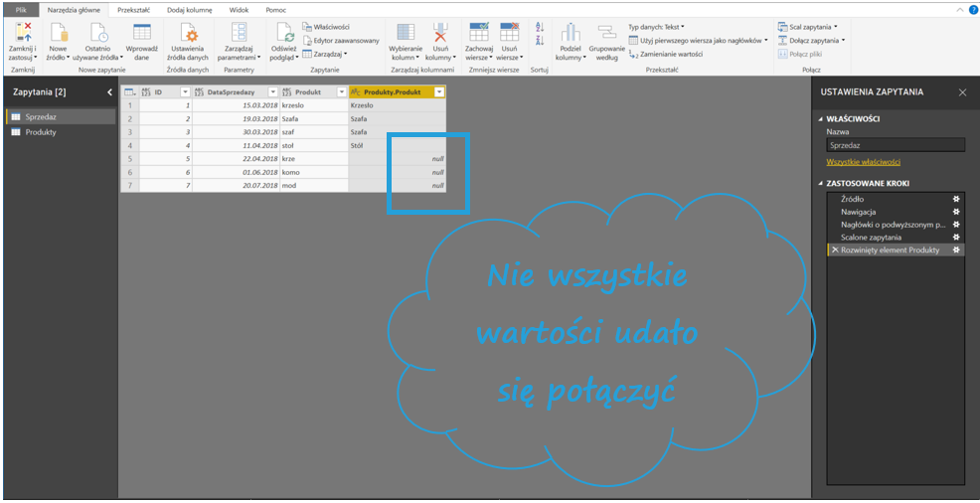
Task: Click the Grupowanie według icon
Action: coord(606,33)
